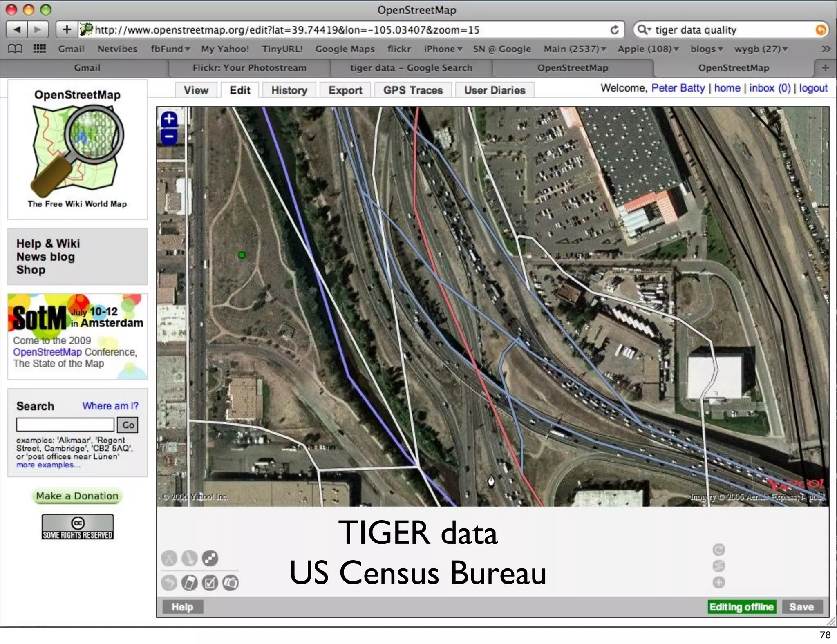Click the home link
Viewport: 837px width, 644px height.
pyautogui.click(x=727, y=88)
